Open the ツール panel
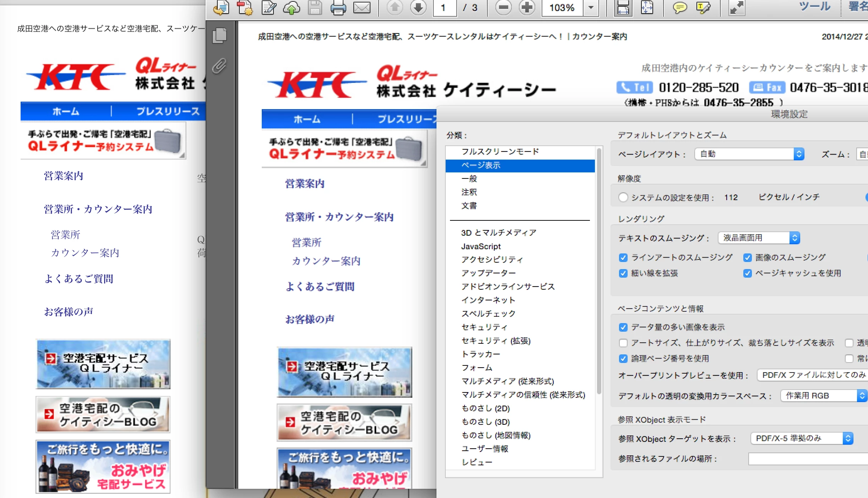The width and height of the screenshot is (868, 498). (x=815, y=6)
